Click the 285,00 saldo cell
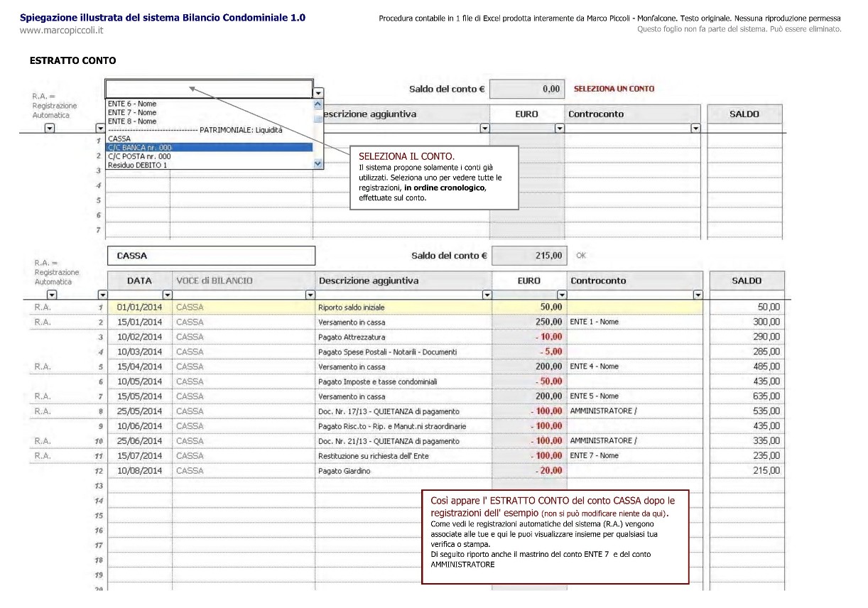 pos(747,352)
